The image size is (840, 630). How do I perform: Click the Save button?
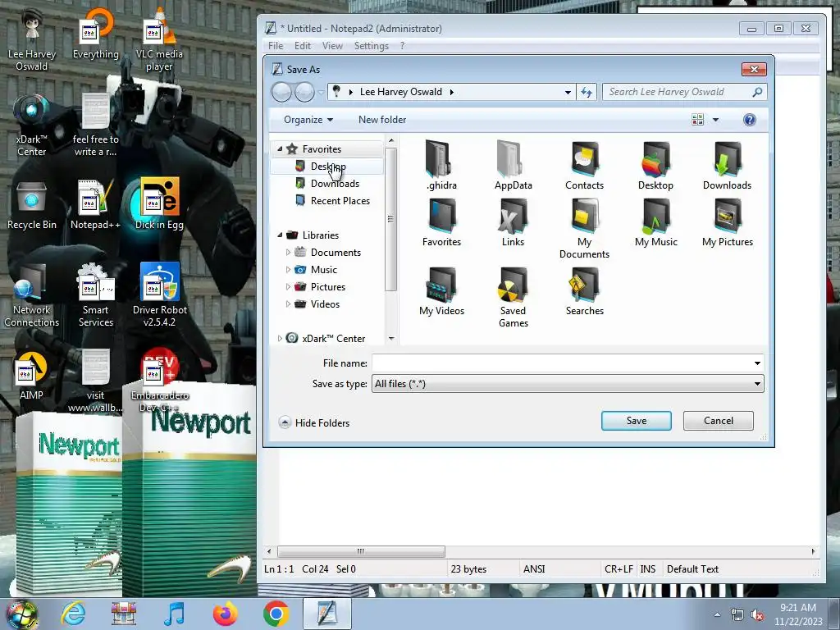[x=637, y=421]
